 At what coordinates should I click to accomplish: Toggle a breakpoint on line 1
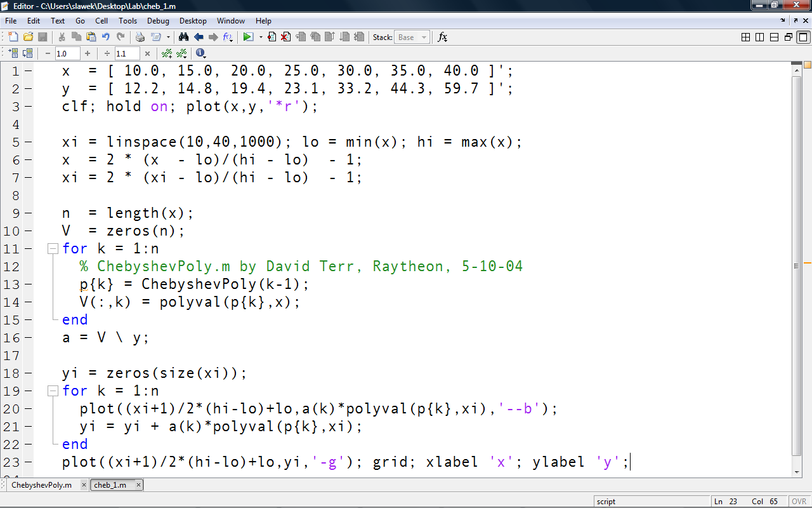point(28,70)
